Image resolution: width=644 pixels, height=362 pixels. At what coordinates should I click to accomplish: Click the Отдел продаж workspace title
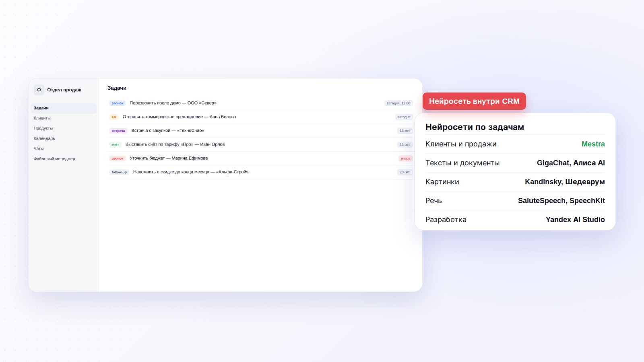[x=64, y=90]
